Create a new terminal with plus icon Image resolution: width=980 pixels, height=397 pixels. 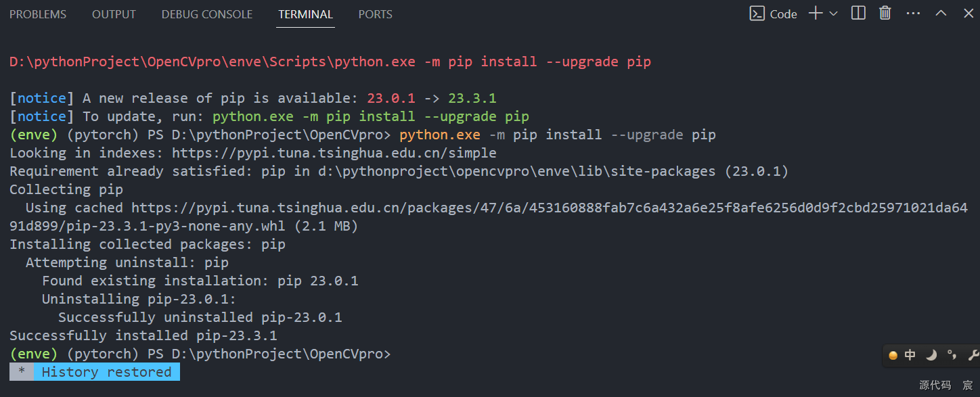point(816,14)
